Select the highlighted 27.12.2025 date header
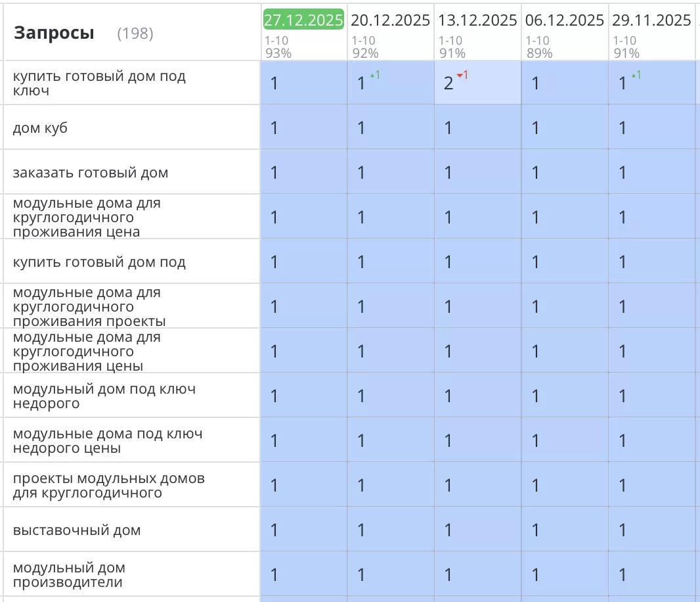 coord(303,20)
